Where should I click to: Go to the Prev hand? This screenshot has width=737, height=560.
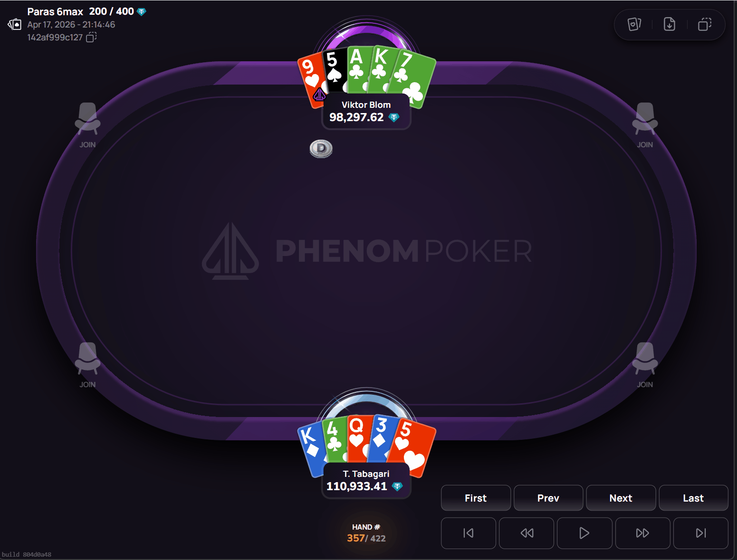click(548, 498)
